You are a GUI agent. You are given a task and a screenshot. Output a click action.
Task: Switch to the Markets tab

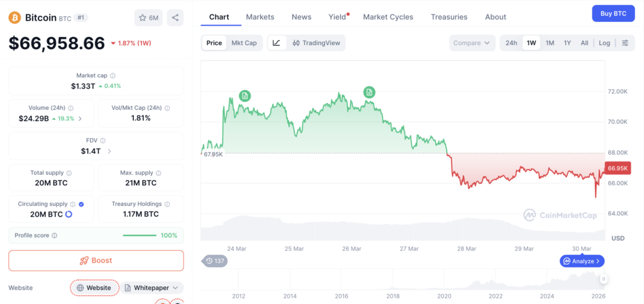(x=260, y=17)
